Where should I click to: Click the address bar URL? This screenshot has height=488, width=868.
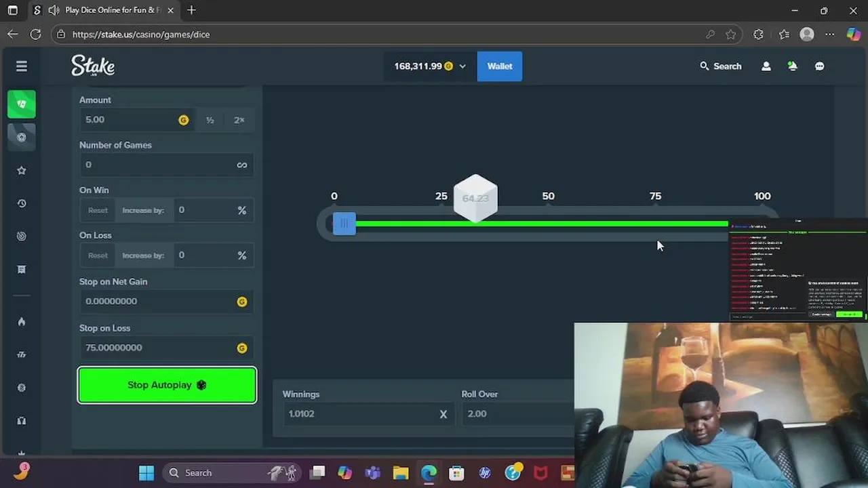coord(141,34)
